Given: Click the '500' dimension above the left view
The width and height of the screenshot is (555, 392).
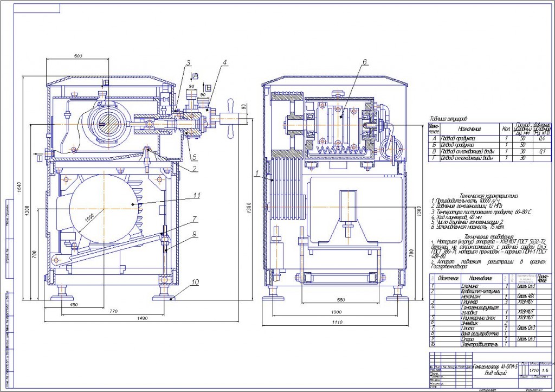Looking at the screenshot, I should click(x=78, y=56).
